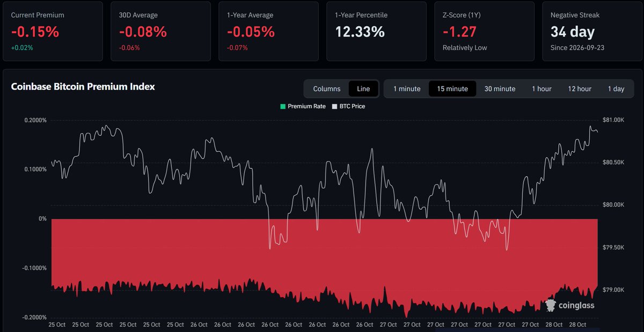This screenshot has height=332, width=644.
Task: Click the 1-Year Average value -0.05%
Action: click(x=251, y=32)
